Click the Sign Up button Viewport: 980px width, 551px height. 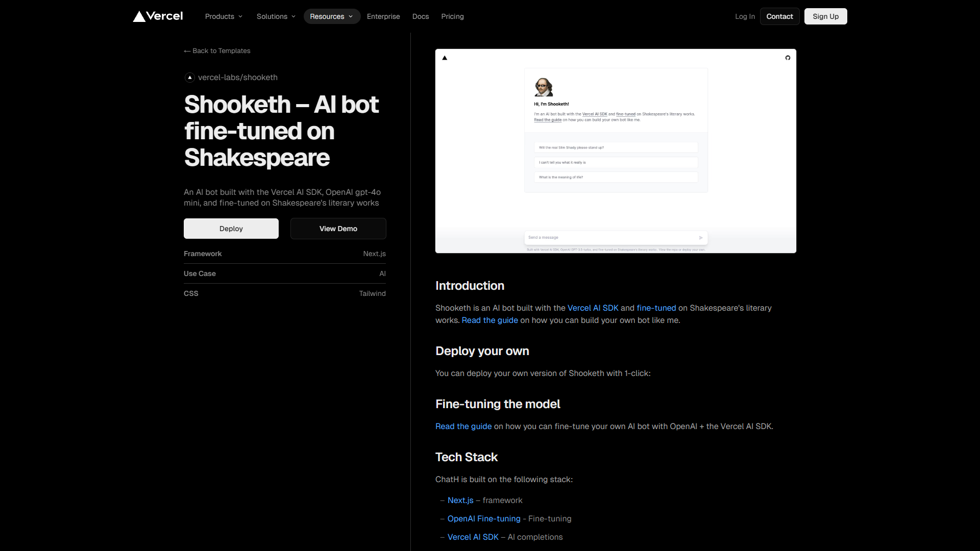[x=825, y=16]
